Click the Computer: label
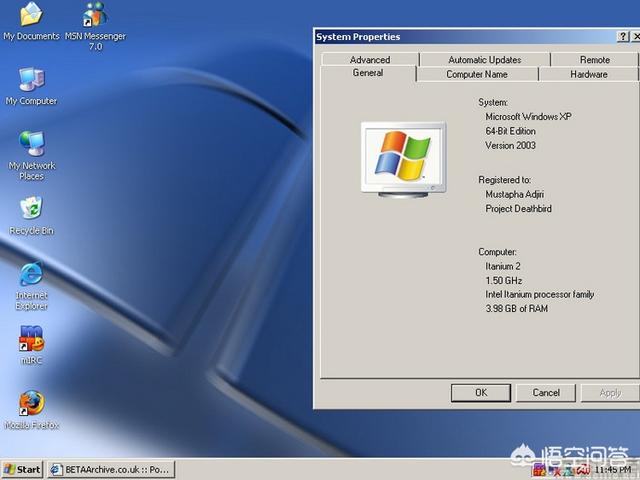640x480 pixels. point(497,252)
